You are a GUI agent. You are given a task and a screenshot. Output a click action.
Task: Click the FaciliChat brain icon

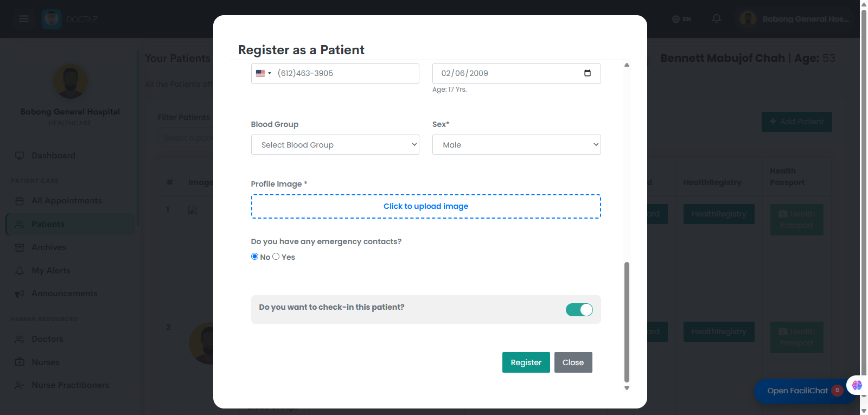coord(857,385)
